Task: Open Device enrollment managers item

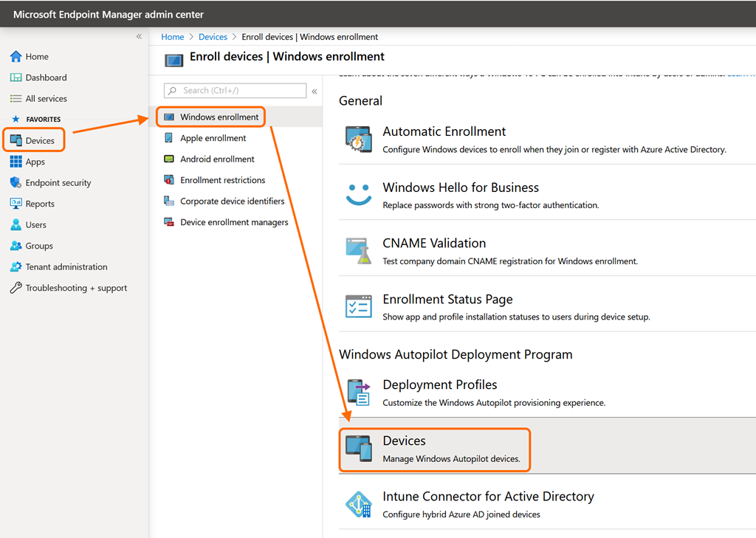Action: [234, 222]
